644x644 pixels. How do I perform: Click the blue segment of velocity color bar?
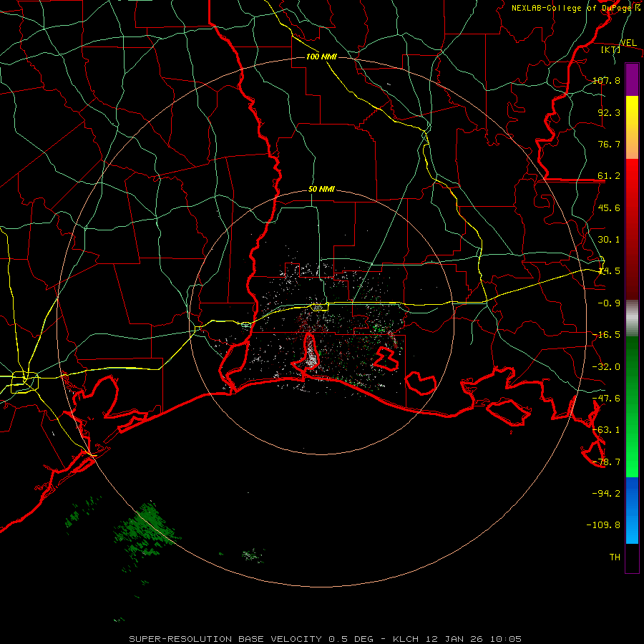tap(632, 510)
